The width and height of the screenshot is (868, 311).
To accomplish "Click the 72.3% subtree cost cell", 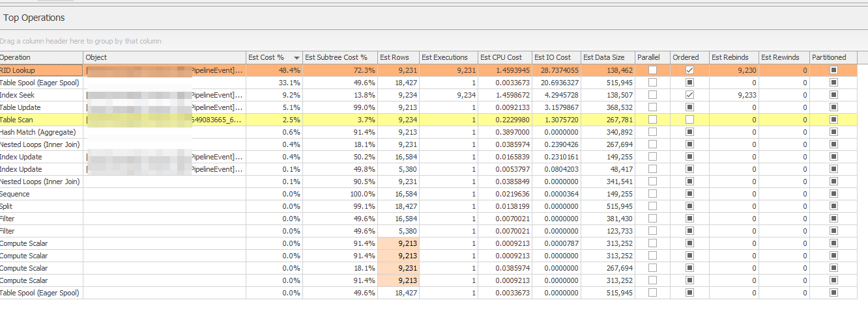I will tap(340, 70).
